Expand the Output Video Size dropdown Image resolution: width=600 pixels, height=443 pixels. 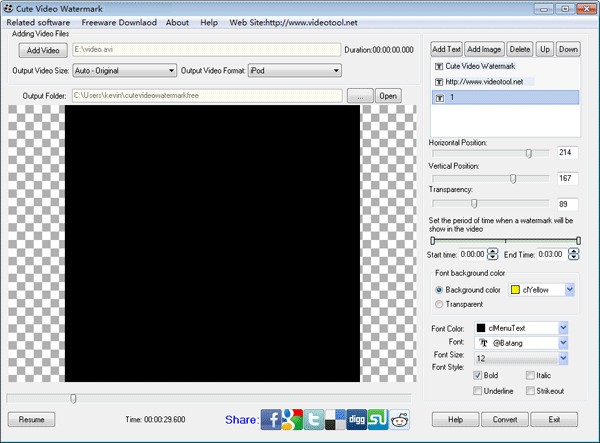[x=171, y=70]
